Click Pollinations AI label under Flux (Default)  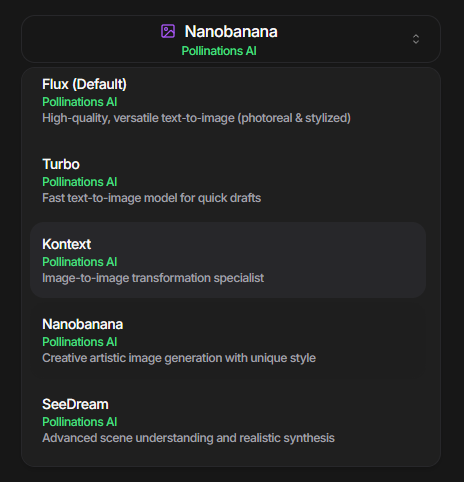80,102
